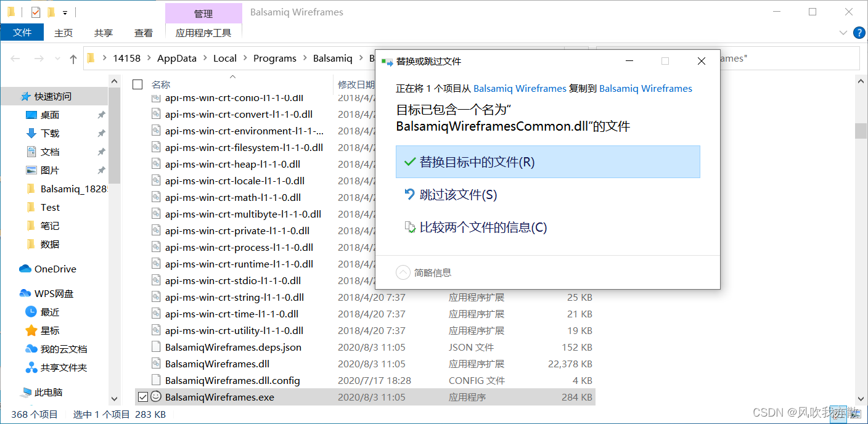The image size is (868, 424).
Task: Expand the Programs breadcrumb arrow
Action: pyautogui.click(x=305, y=59)
